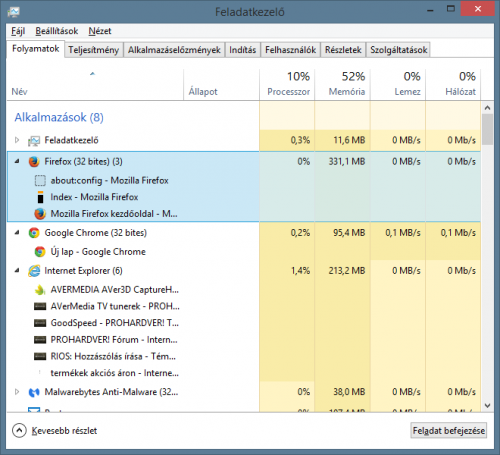This screenshot has height=455, width=500.
Task: Select the Folyamatok tab
Action: tap(35, 49)
